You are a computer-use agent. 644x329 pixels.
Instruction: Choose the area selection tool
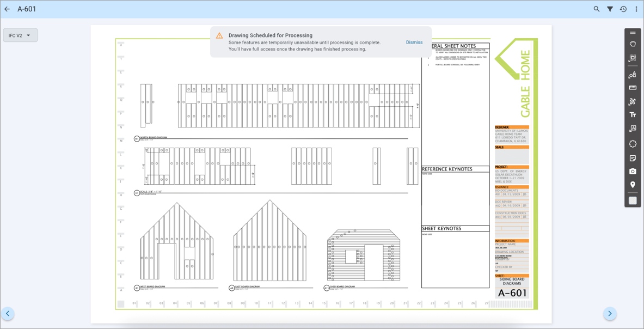pos(633,58)
